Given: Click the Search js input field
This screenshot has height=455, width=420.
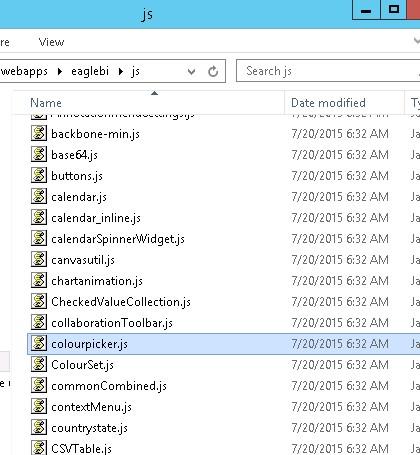Looking at the screenshot, I should [328, 71].
